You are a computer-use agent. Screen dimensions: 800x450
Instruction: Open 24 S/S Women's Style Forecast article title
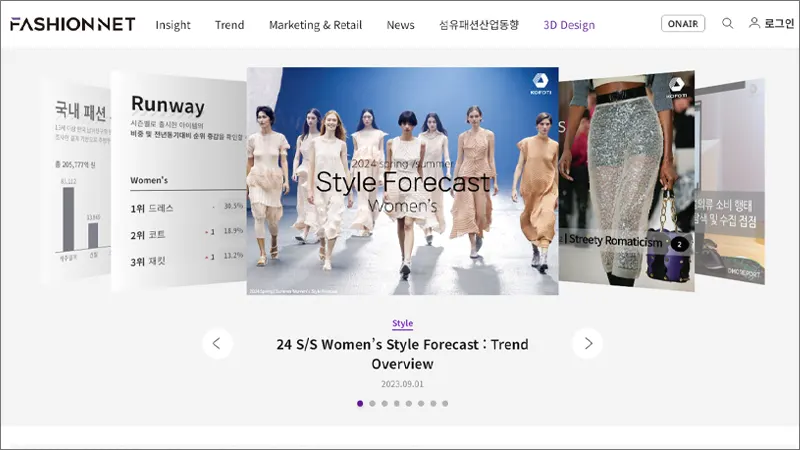coord(403,354)
